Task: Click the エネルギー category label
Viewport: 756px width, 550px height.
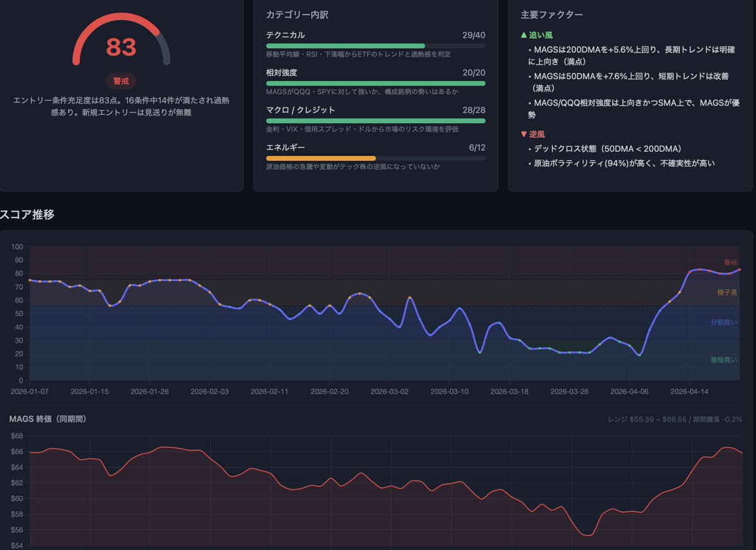Action: (x=285, y=147)
